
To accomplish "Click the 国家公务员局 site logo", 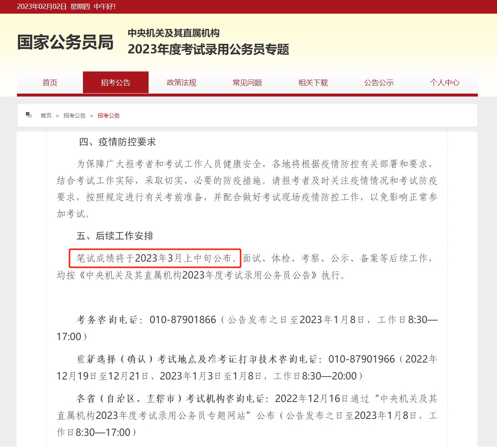I will (65, 42).
